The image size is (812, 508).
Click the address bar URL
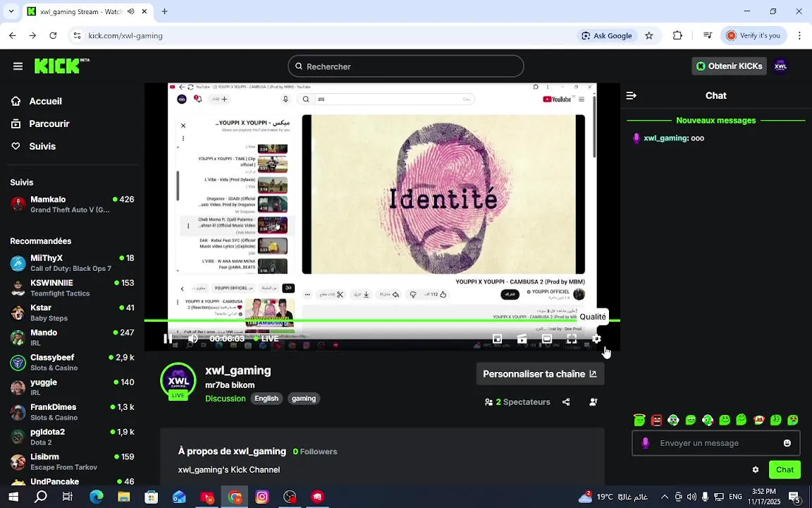coord(125,36)
